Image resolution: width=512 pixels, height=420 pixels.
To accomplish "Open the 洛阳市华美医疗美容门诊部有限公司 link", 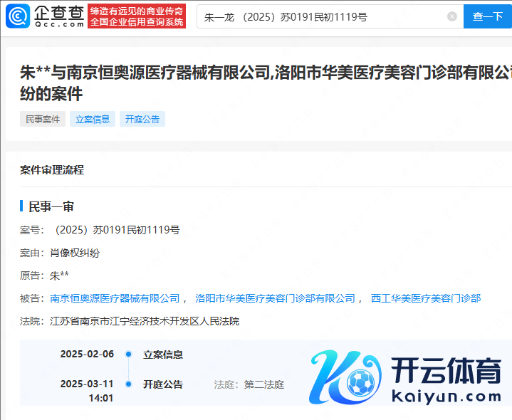I will tap(275, 298).
